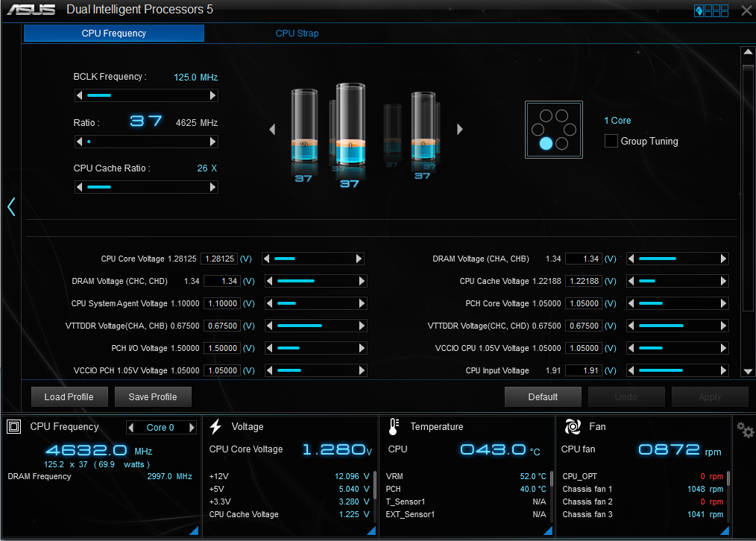The image size is (756, 541).
Task: Expand the CPU Frequency monitor panel corner
Action: coord(194,531)
